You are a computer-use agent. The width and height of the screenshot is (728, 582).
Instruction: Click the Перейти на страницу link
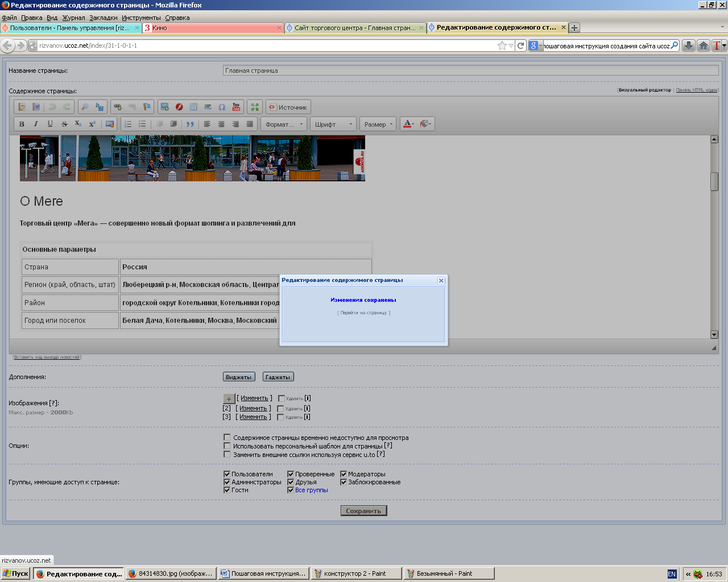[364, 313]
